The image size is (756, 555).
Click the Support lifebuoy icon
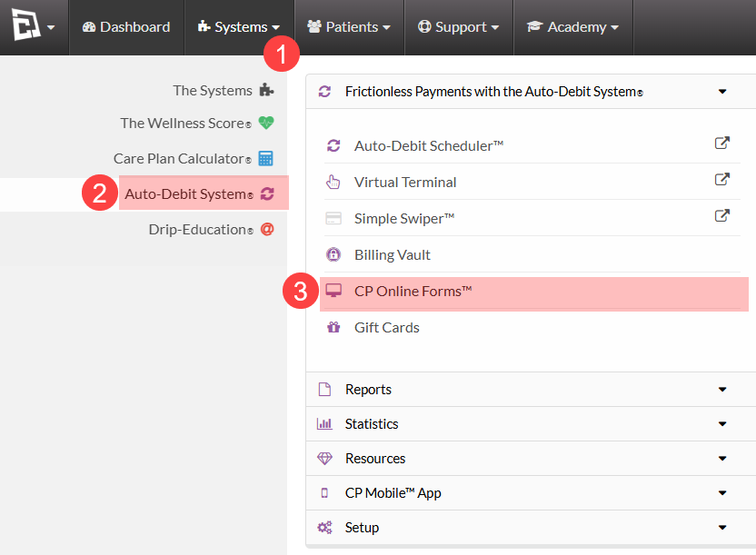pyautogui.click(x=424, y=26)
